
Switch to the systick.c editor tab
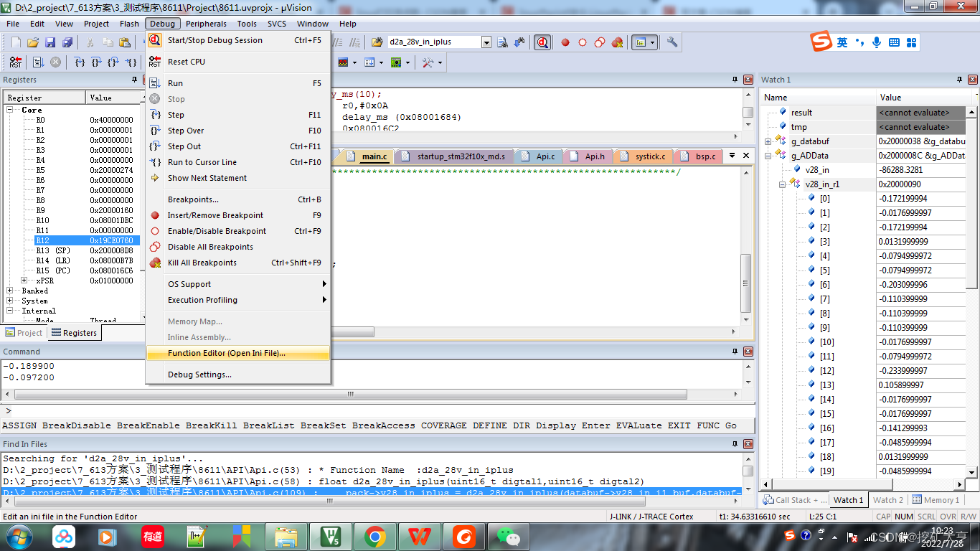(644, 156)
